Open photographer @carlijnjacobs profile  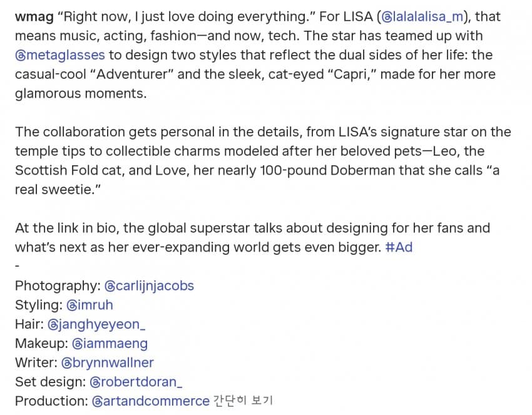pos(149,285)
